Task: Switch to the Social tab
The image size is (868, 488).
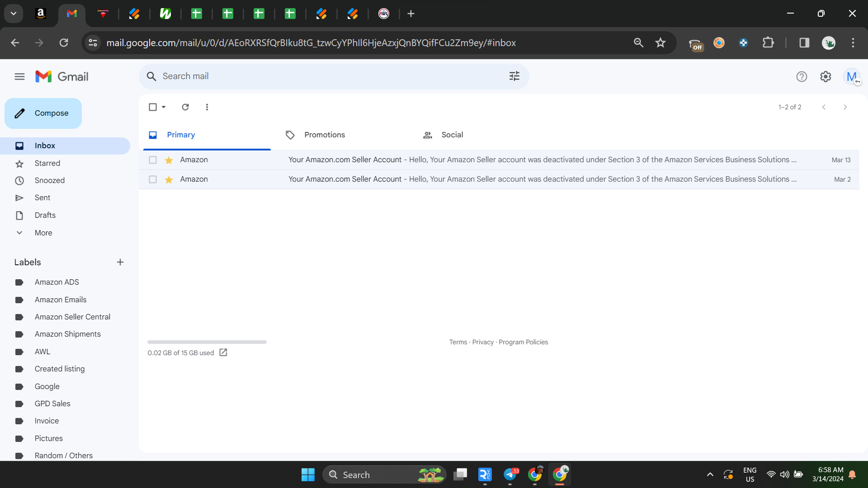Action: coord(481,135)
